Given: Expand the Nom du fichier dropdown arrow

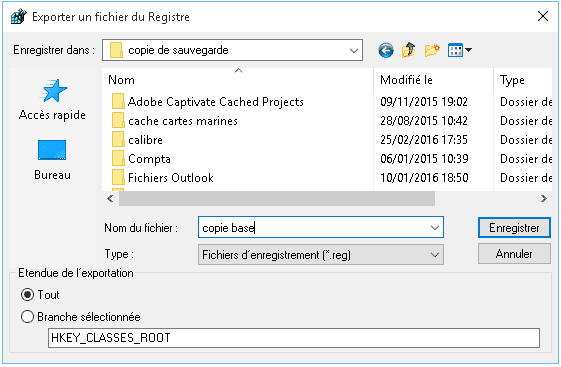Looking at the screenshot, I should [x=435, y=227].
